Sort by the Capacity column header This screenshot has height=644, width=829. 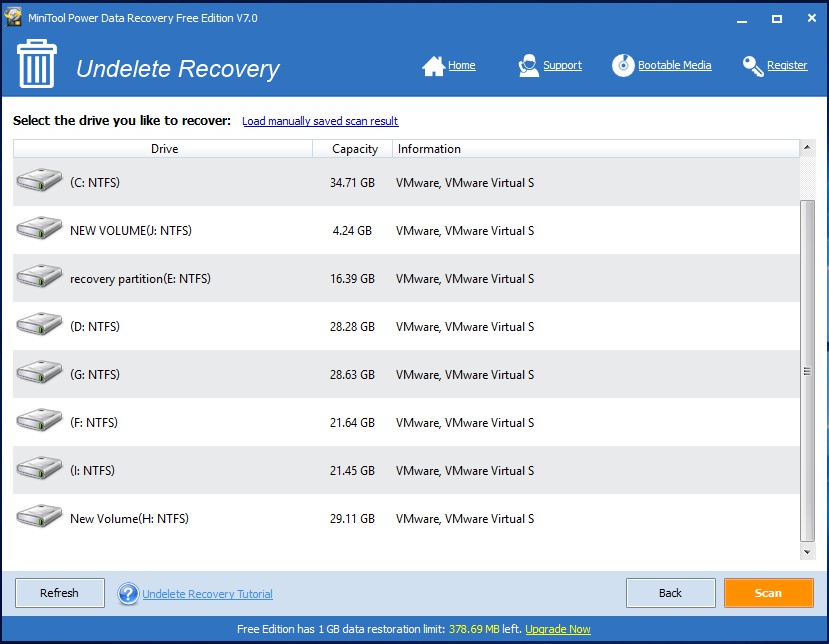[x=353, y=149]
